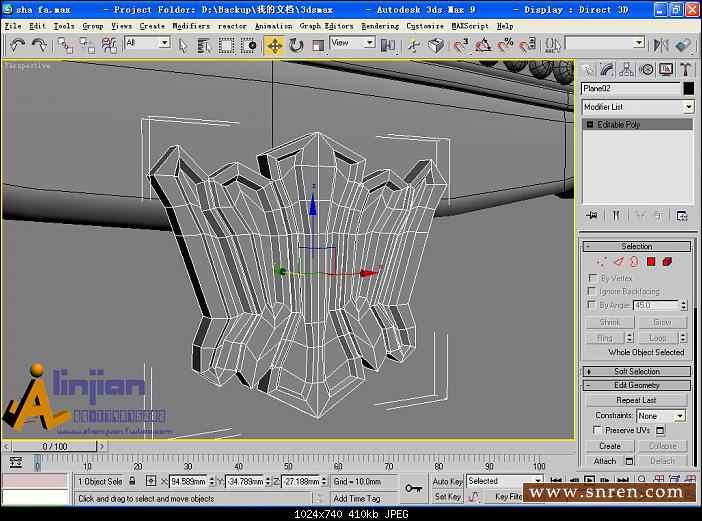Switch to the Modify panel tab
Screen dimensions: 702x521
pyautogui.click(x=607, y=69)
